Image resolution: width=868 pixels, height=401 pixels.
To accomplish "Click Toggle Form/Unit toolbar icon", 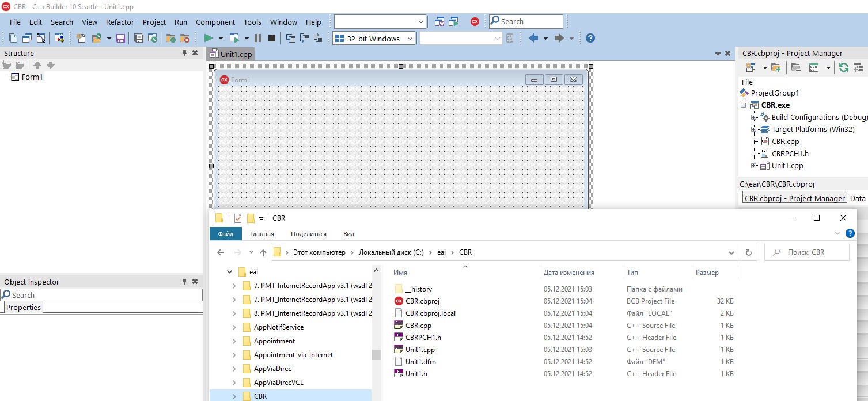I will (41, 38).
